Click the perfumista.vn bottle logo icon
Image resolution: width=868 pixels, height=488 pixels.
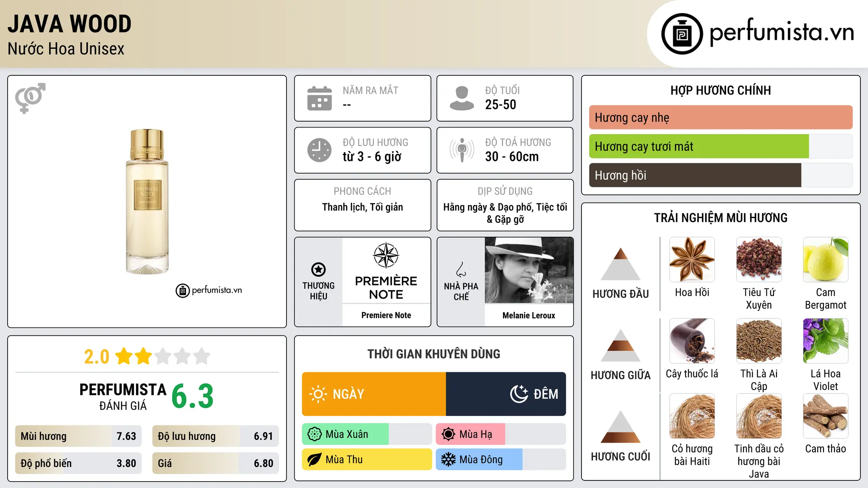tap(682, 34)
